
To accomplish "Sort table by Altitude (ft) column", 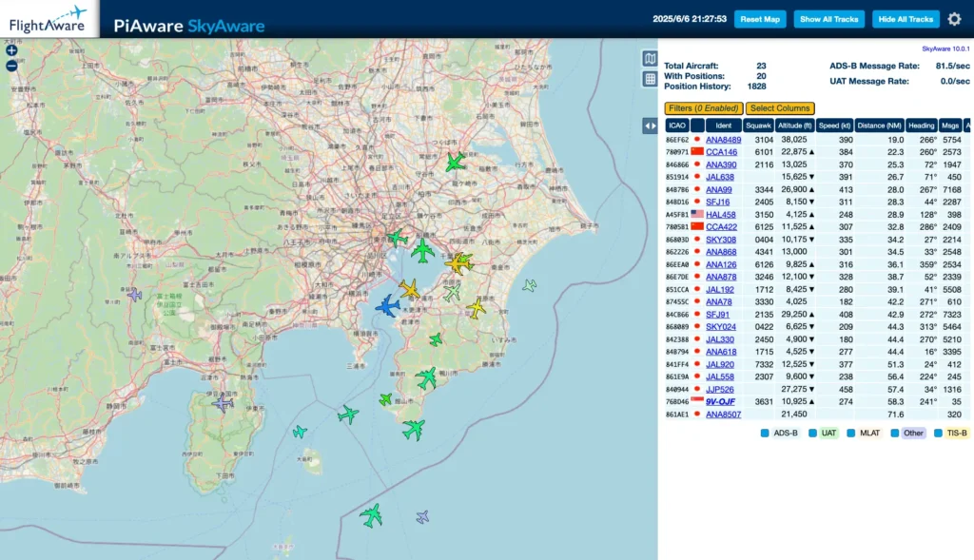I will (794, 126).
